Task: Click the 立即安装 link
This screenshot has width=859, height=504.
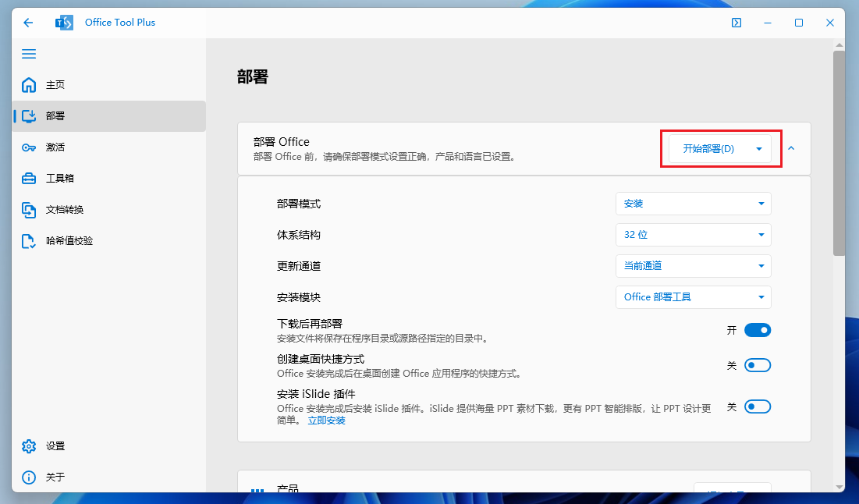Action: click(x=326, y=421)
